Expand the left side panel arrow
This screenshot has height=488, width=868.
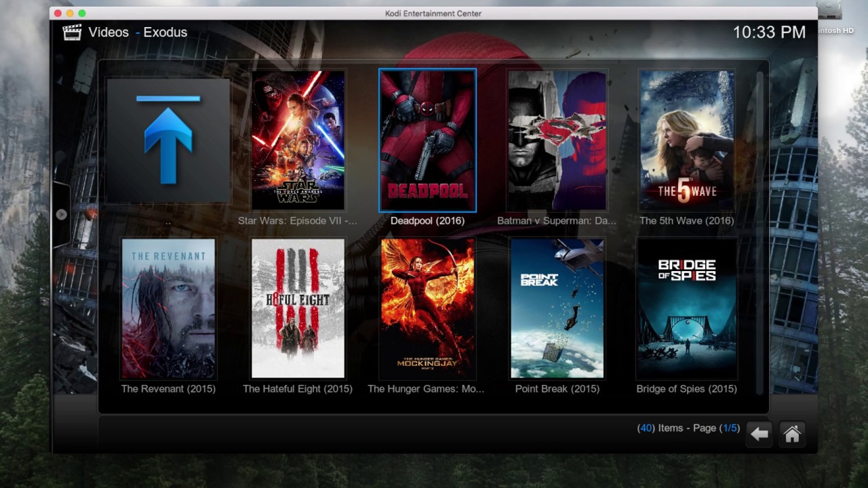(61, 214)
